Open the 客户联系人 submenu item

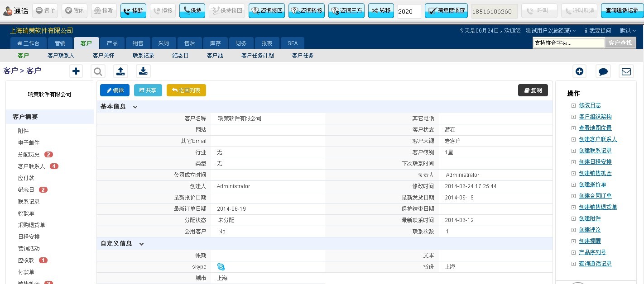(61, 56)
